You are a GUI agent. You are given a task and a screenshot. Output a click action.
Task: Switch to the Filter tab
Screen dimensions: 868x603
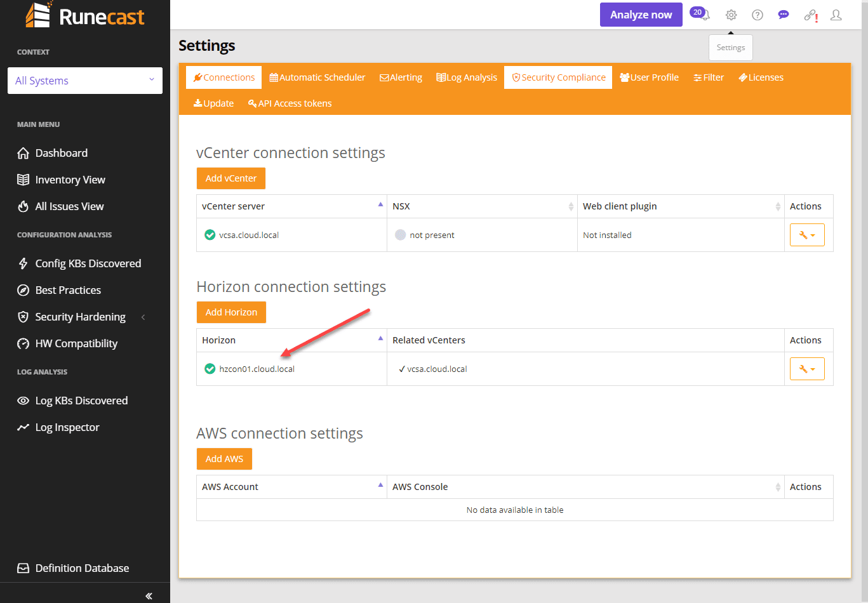point(709,77)
